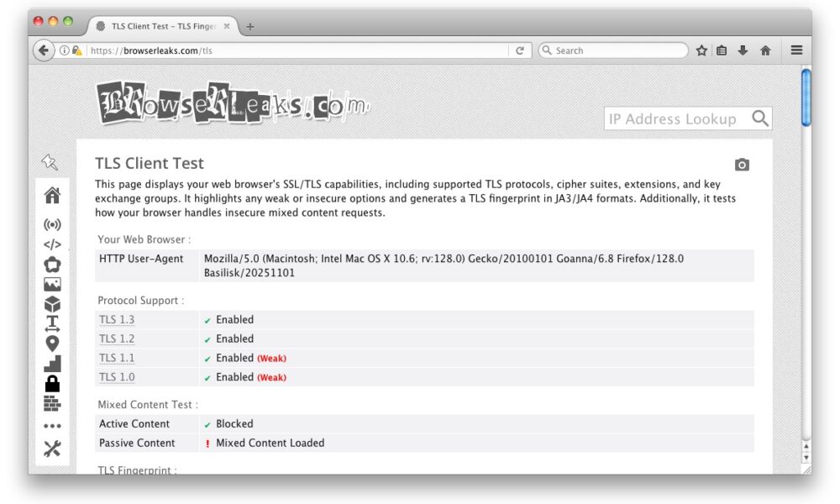Open the sidebar home icon
This screenshot has width=840, height=504.
[52, 196]
